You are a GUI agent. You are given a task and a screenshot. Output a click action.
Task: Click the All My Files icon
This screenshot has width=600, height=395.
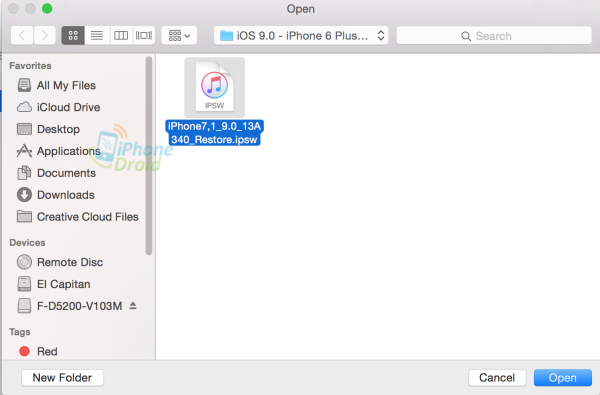(x=24, y=85)
